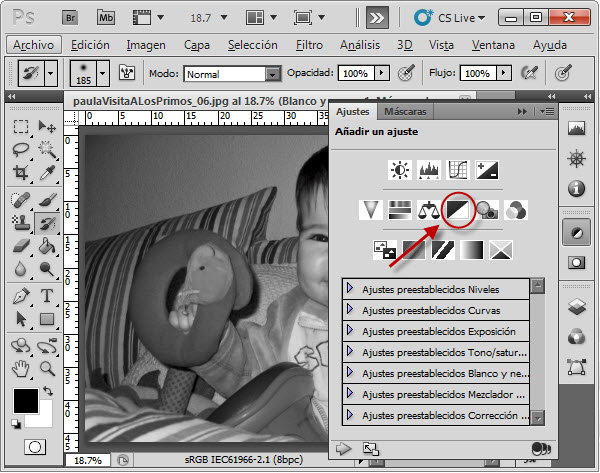Add a Levels adjustment
The width and height of the screenshot is (600, 473).
(429, 170)
